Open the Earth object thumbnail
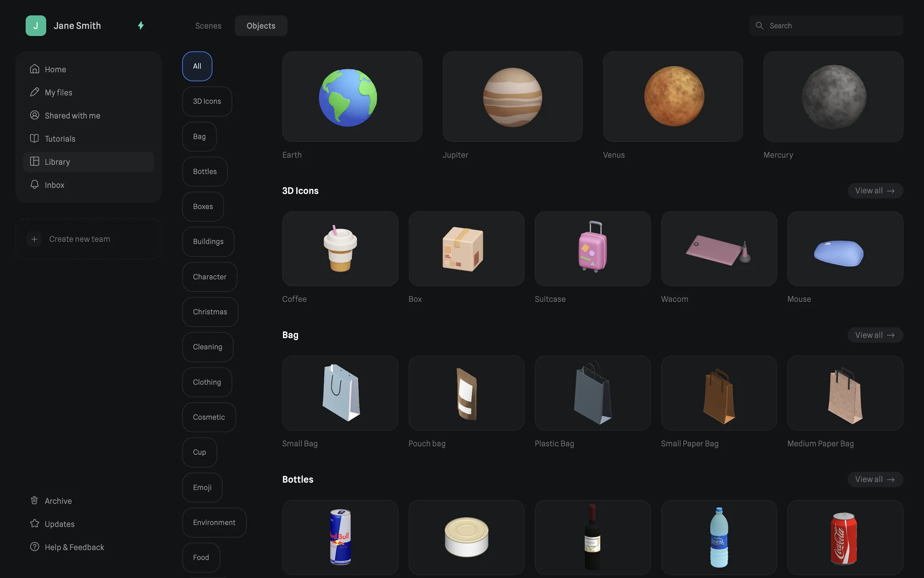The image size is (924, 578). pos(352,97)
